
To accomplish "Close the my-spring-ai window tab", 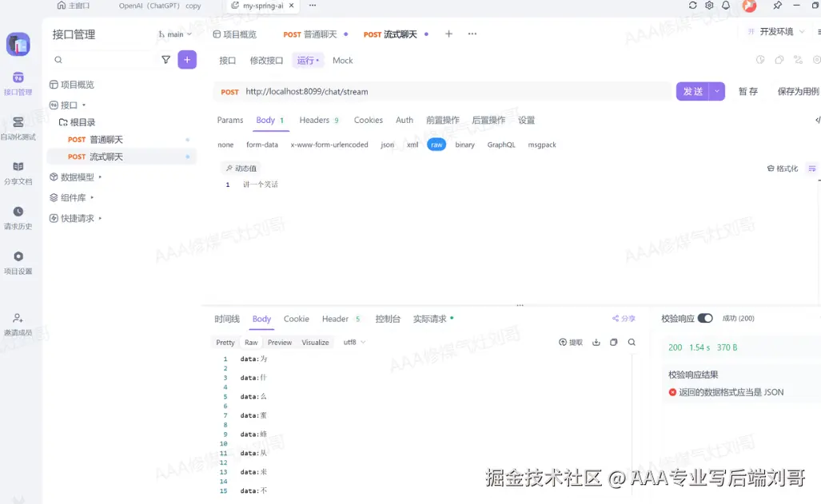I will point(291,6).
